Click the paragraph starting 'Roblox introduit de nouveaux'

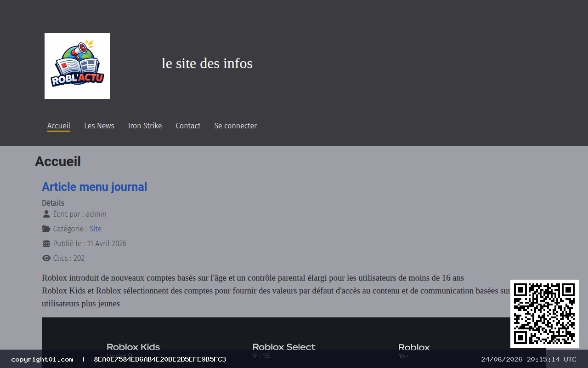click(x=253, y=278)
